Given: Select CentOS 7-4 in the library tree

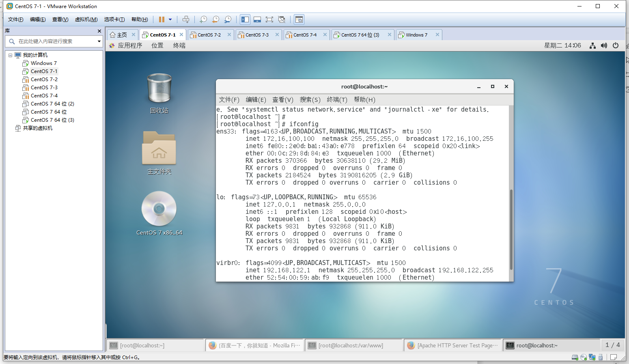Looking at the screenshot, I should click(40, 96).
